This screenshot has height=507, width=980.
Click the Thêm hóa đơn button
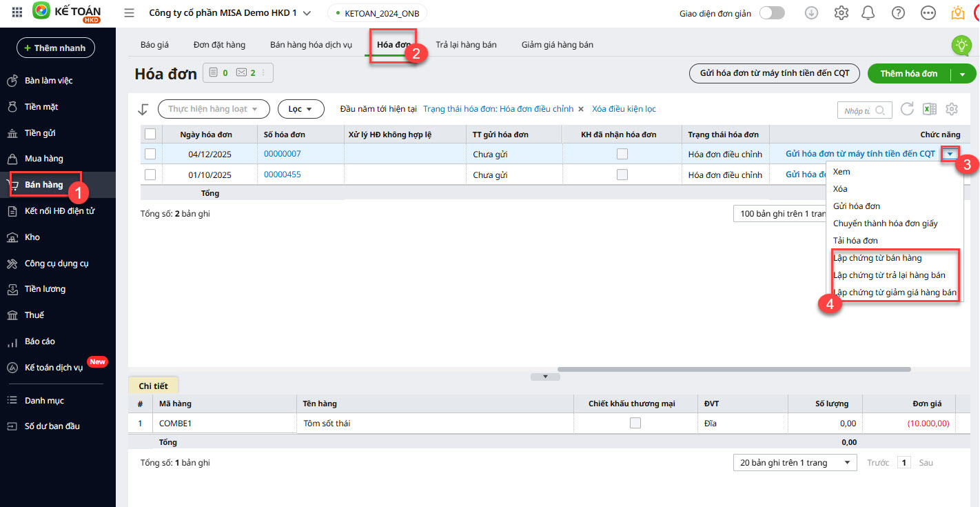tap(908, 74)
